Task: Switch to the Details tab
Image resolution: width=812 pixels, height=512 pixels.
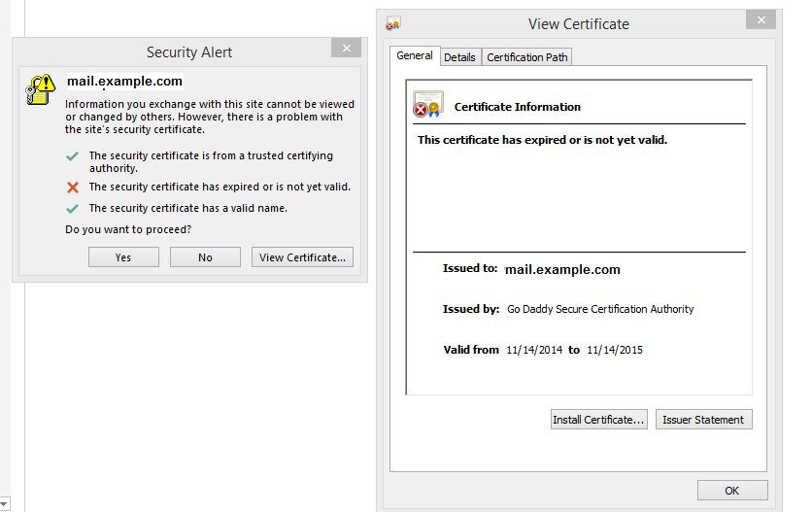Action: (459, 57)
